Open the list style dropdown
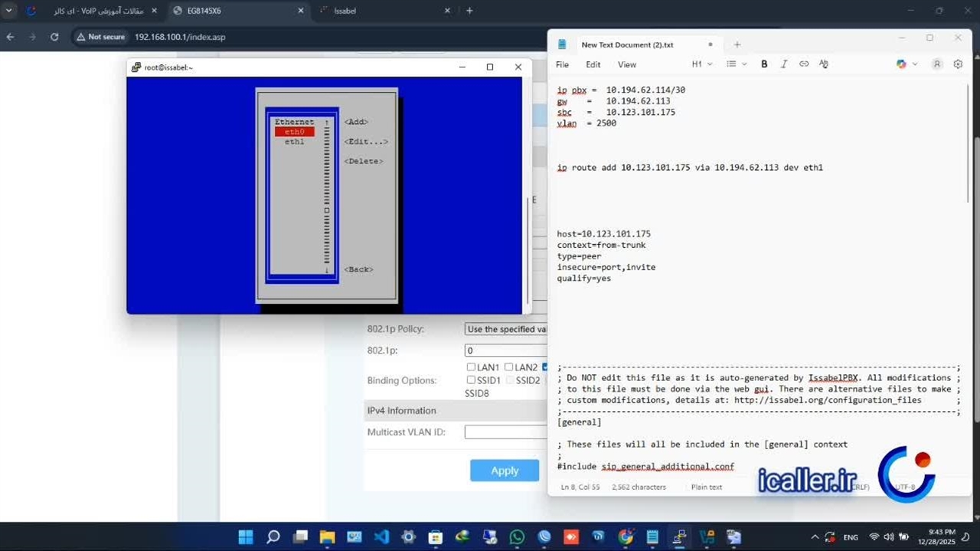The height and width of the screenshot is (551, 980). tap(735, 64)
